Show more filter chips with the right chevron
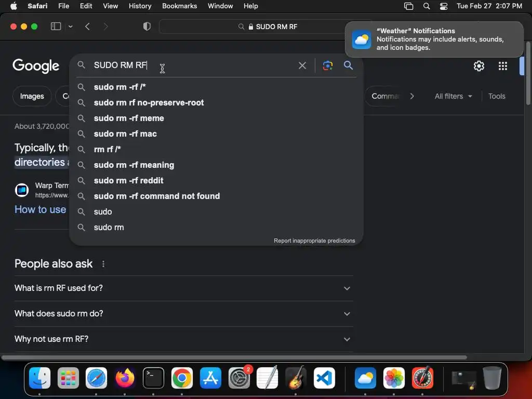The width and height of the screenshot is (532, 399). tap(412, 96)
